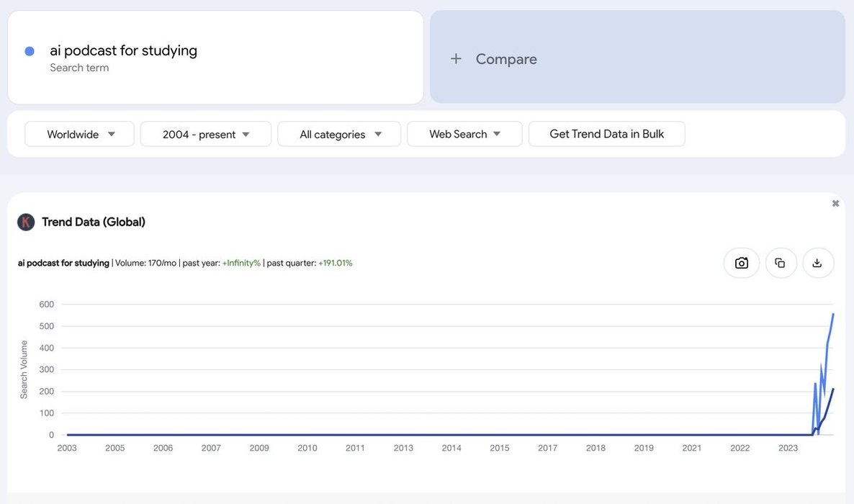The image size is (854, 504).
Task: Click the +191.01% past quarter value
Action: 335,264
